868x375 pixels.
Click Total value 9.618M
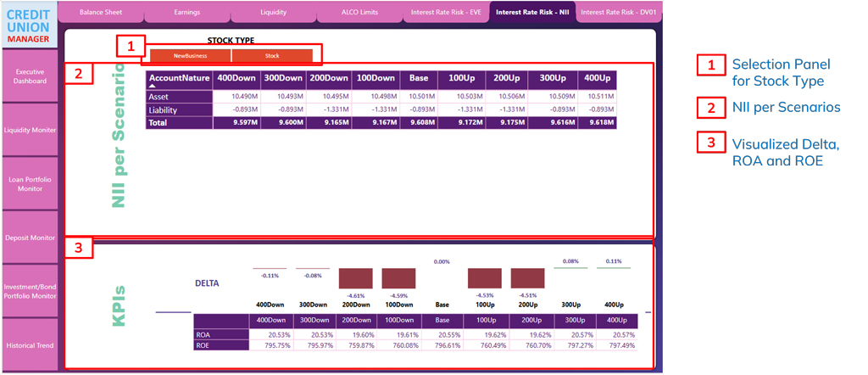[603, 122]
